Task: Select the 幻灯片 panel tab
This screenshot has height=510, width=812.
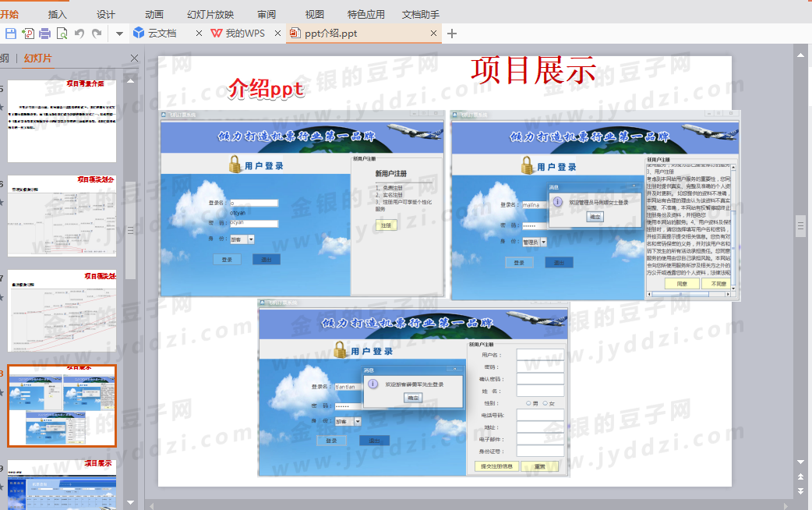Action: click(38, 58)
